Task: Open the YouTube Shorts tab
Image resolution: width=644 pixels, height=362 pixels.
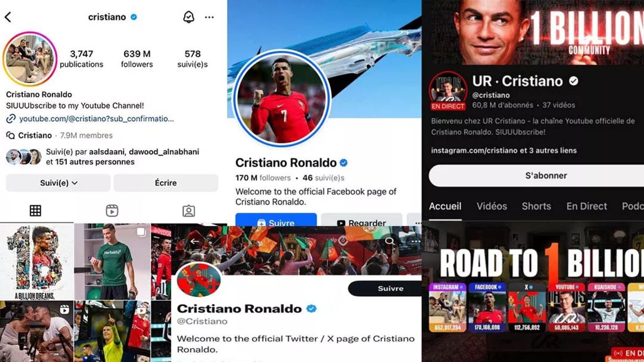Action: 536,206
